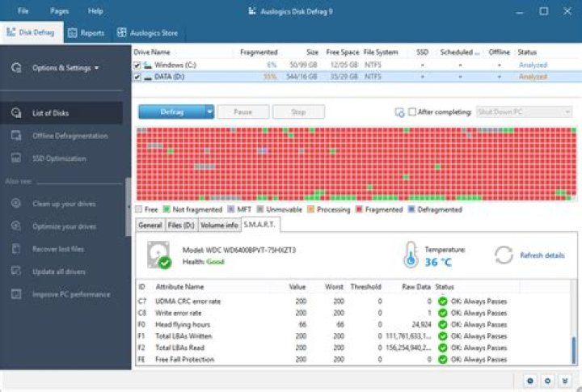This screenshot has height=392, width=582.
Task: Enable the After completing checkbox
Action: click(412, 112)
